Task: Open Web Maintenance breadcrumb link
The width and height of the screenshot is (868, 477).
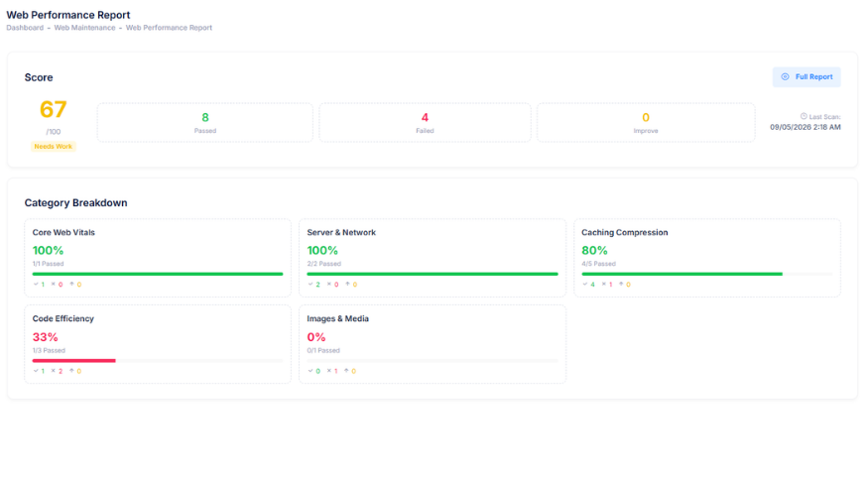Action: tap(84, 28)
